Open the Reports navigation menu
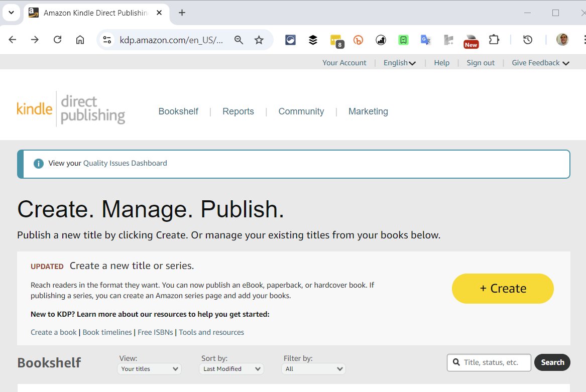The height and width of the screenshot is (392, 586). [x=238, y=111]
